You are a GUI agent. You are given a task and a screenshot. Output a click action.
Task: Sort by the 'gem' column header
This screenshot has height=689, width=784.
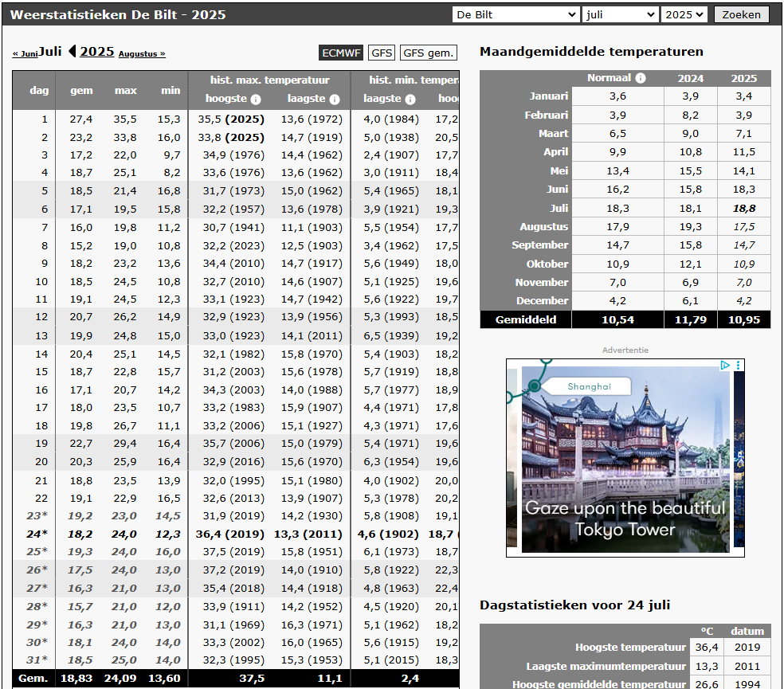coord(81,90)
